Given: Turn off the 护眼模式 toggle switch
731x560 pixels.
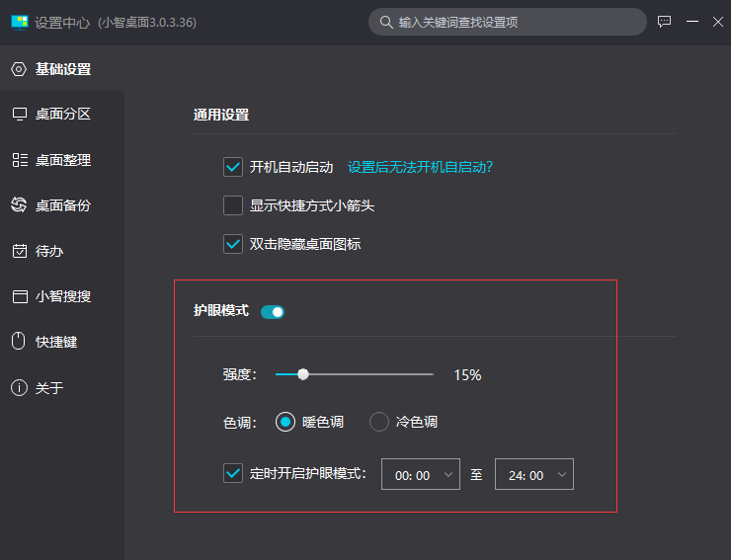Looking at the screenshot, I should 273,312.
